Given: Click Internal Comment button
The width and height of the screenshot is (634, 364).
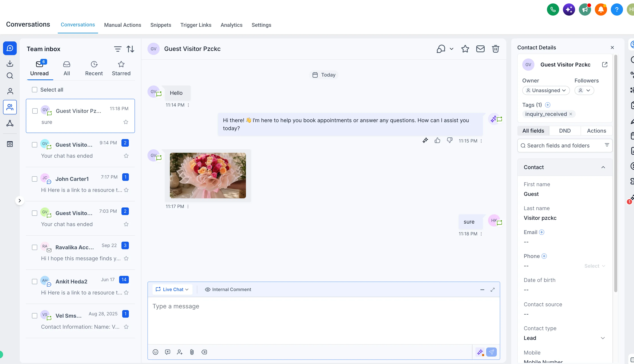Looking at the screenshot, I should (228, 290).
